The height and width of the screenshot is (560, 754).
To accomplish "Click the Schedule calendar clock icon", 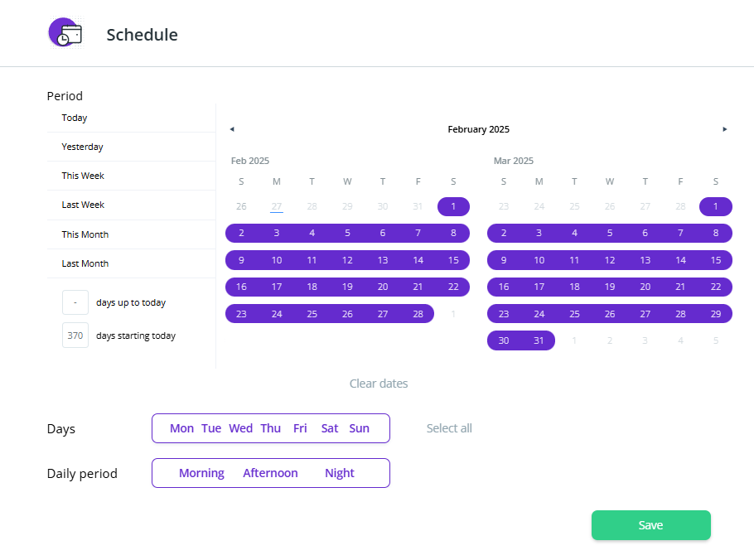I will (65, 34).
